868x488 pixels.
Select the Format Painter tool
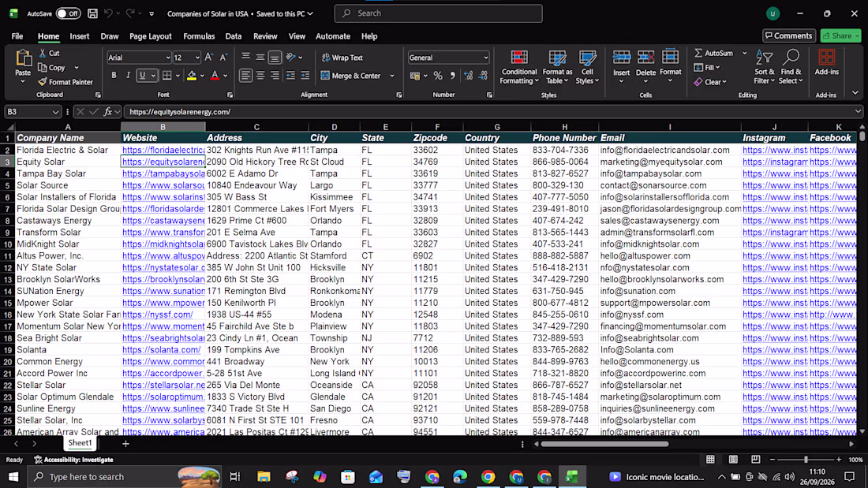(x=65, y=82)
